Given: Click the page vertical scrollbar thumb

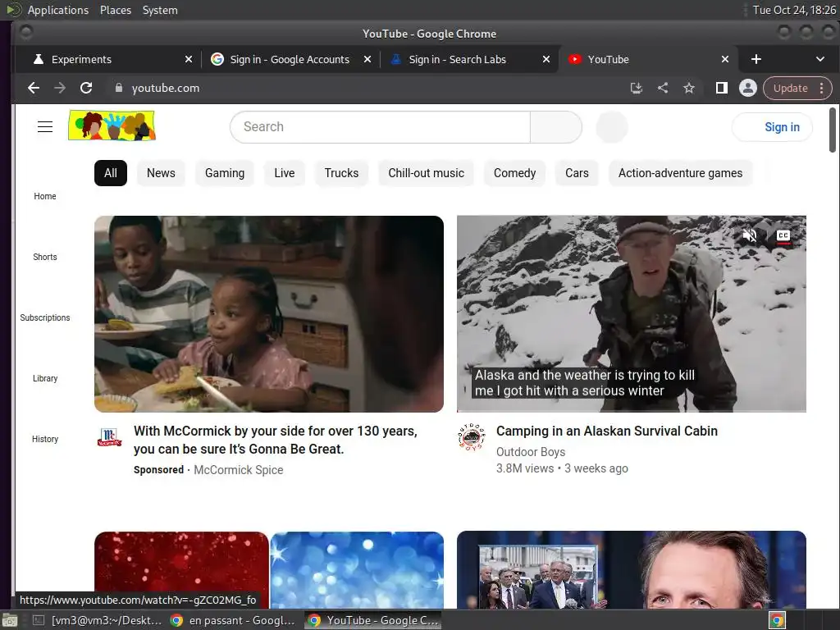Looking at the screenshot, I should coord(832,130).
